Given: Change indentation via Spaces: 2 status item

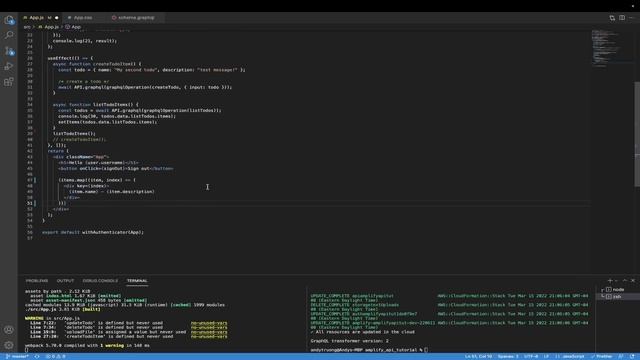Looking at the screenshot, I should (508, 356).
